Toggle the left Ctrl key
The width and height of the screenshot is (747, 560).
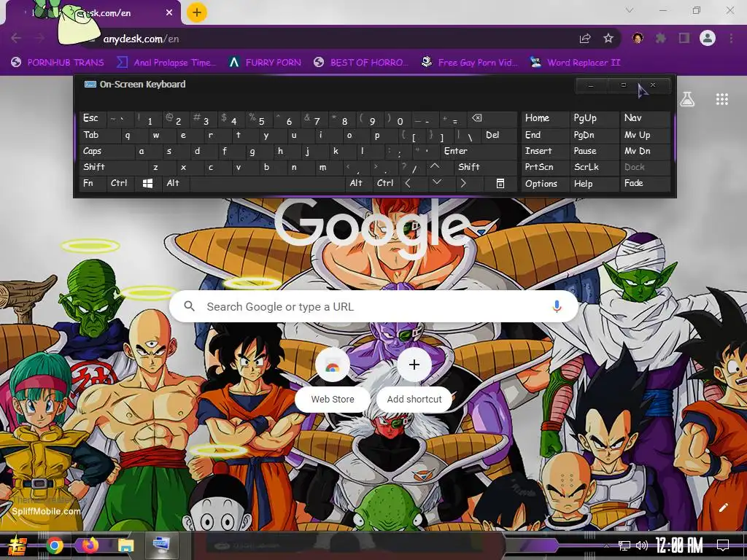coord(120,183)
